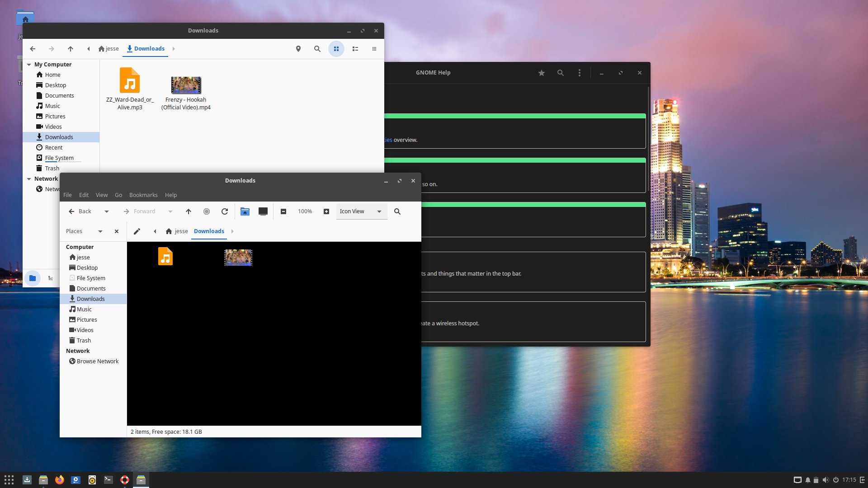The height and width of the screenshot is (488, 868).
Task: Collapse the Network section in the upper sidebar
Action: [29, 179]
